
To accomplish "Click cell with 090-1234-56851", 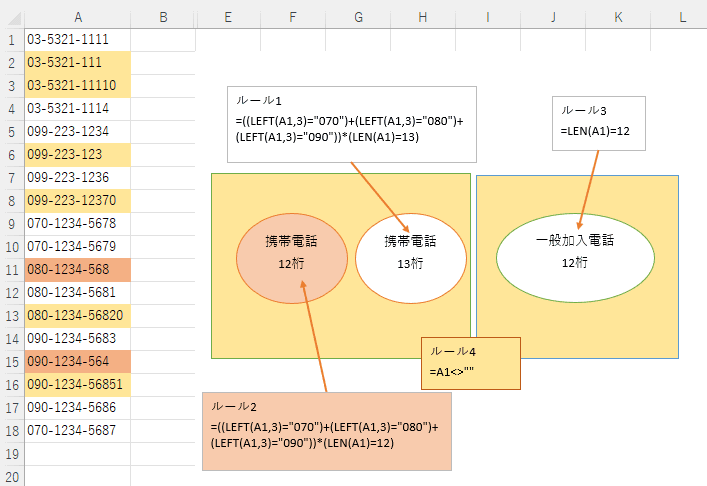I will click(x=78, y=385).
